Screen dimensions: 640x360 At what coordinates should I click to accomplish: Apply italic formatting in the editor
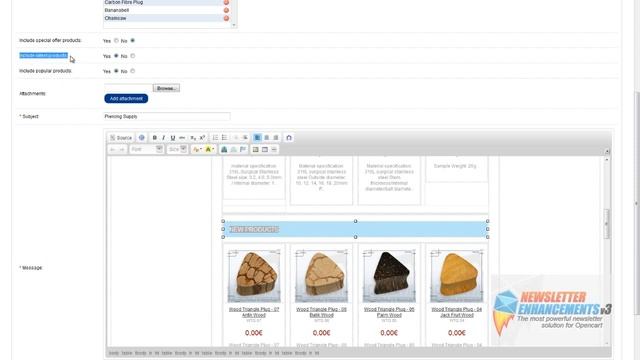(163, 138)
